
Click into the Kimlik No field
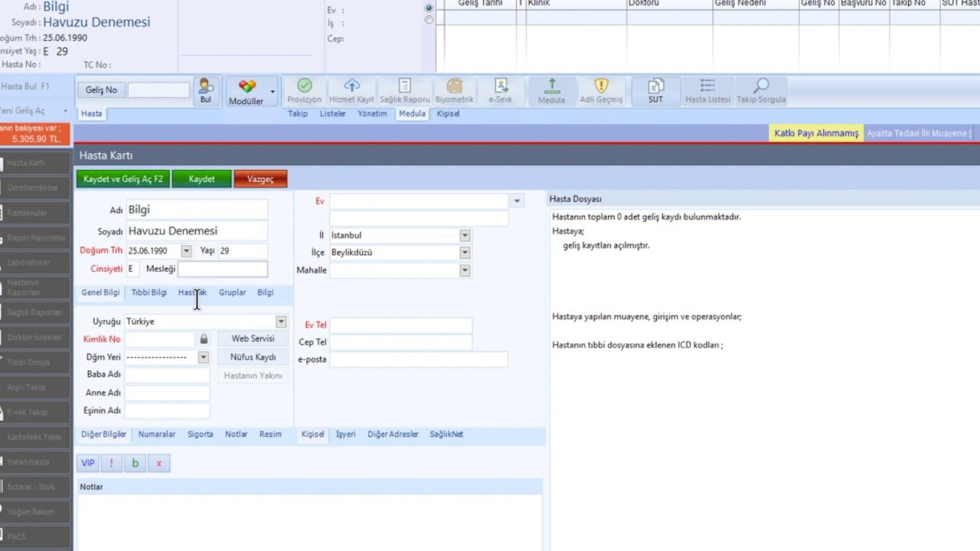[160, 339]
